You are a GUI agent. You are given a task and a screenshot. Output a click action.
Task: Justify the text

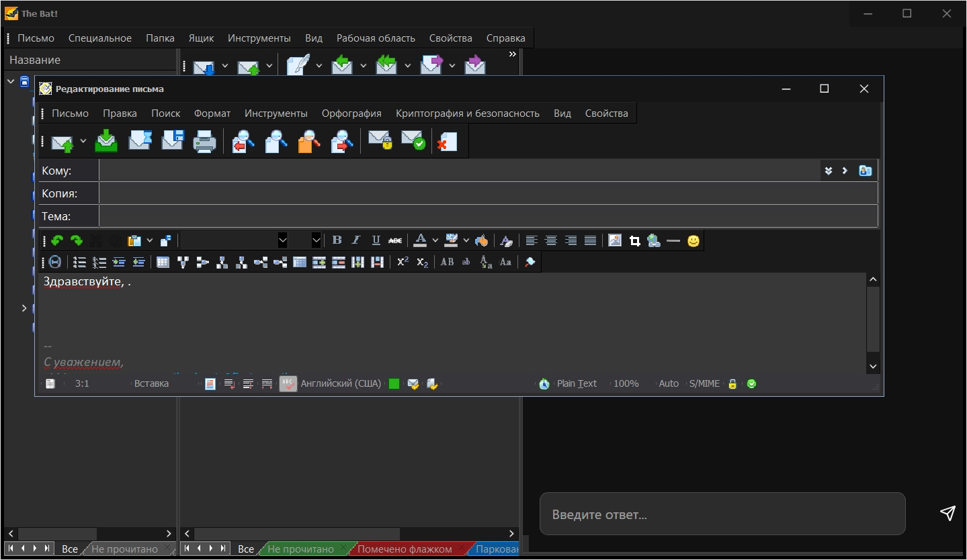(591, 240)
